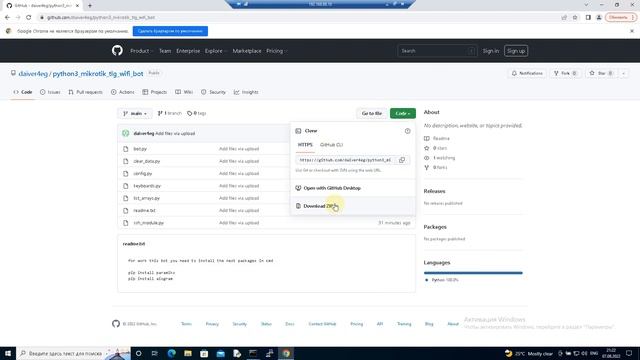The image size is (640, 360).
Task: Fork the repository using the Fork button
Action: coord(565,73)
